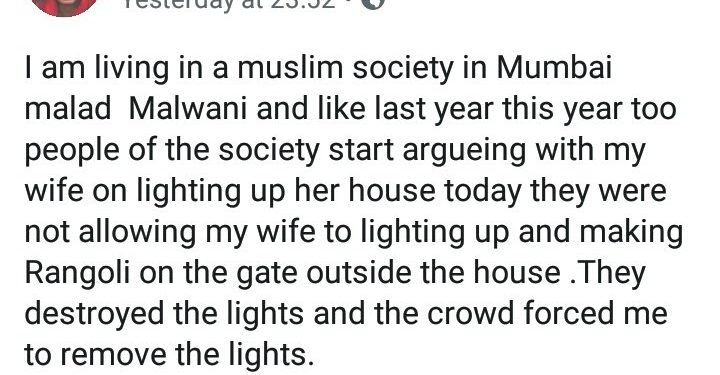The height and width of the screenshot is (375, 720).
Task: Click the word 'malad' in the post
Action: [x=68, y=109]
